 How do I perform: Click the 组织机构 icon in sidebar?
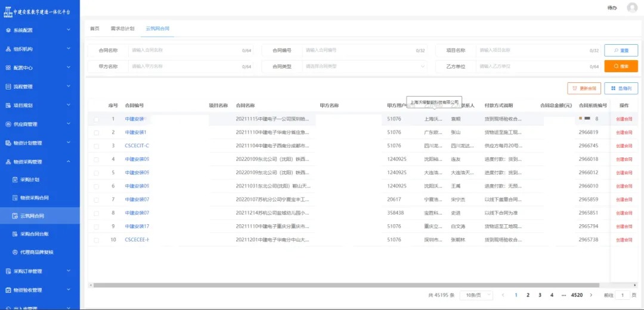click(x=8, y=49)
